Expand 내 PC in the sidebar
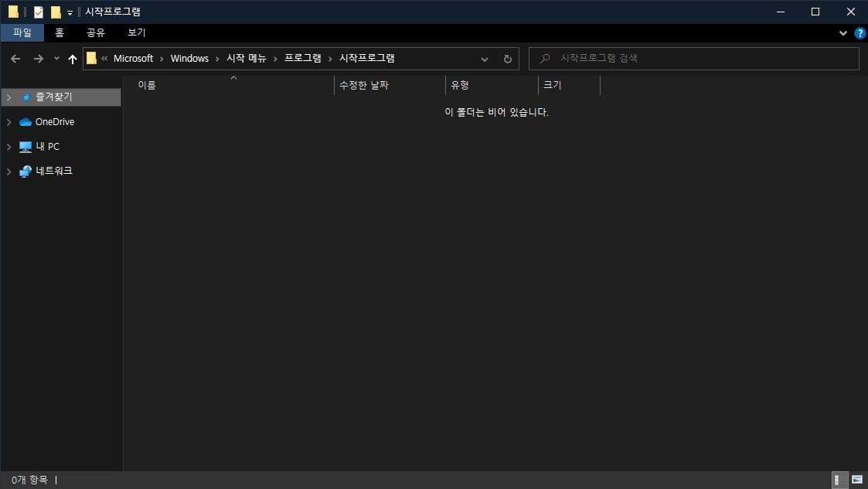The width and height of the screenshot is (868, 489). 9,146
